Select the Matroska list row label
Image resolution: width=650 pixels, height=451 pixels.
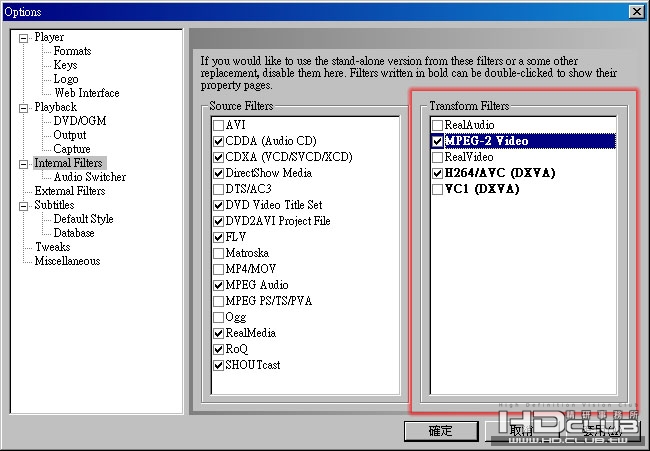click(247, 253)
